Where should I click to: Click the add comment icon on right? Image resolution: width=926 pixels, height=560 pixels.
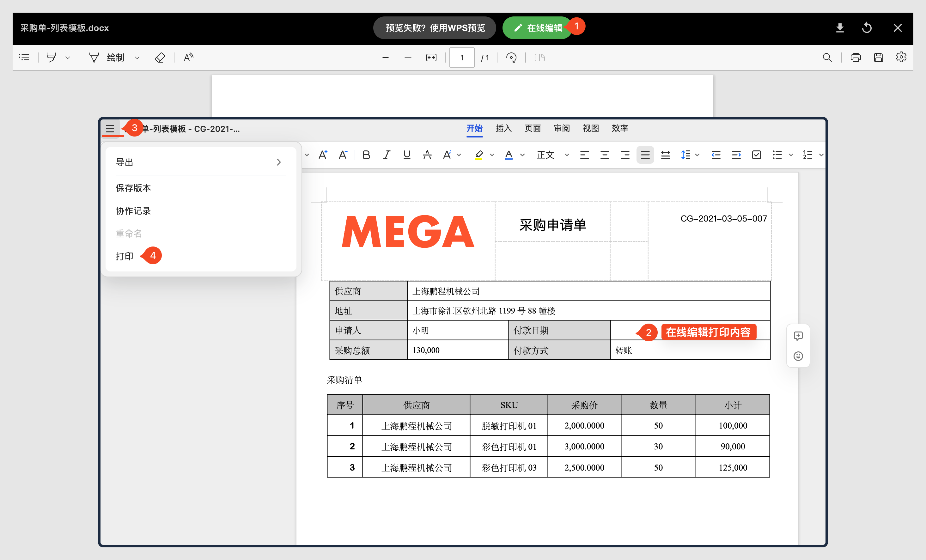point(798,336)
